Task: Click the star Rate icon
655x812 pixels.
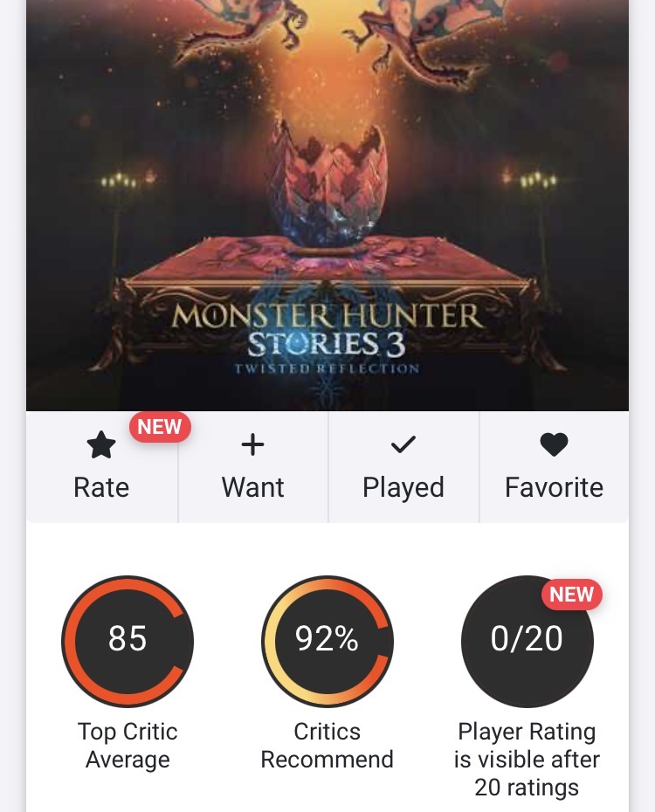Action: pos(101,444)
